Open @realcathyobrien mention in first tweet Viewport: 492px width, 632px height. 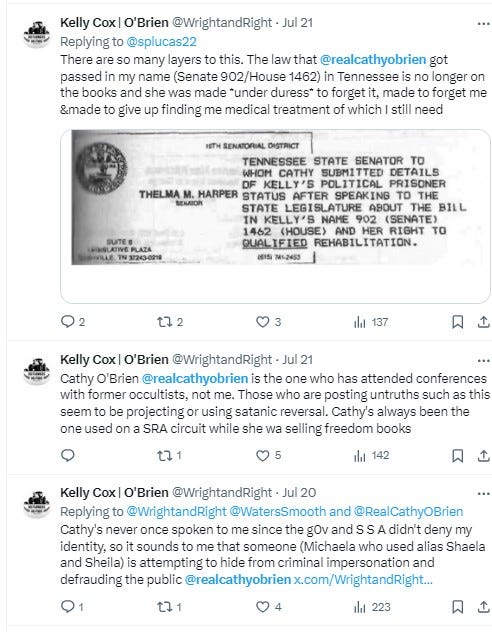pyautogui.click(x=373, y=60)
